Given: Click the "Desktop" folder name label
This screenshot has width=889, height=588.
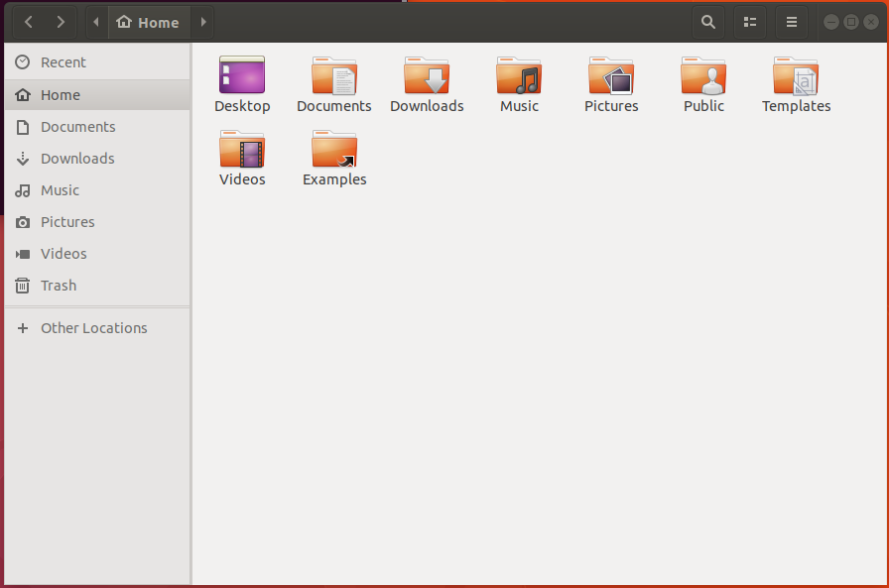Looking at the screenshot, I should pyautogui.click(x=242, y=106).
